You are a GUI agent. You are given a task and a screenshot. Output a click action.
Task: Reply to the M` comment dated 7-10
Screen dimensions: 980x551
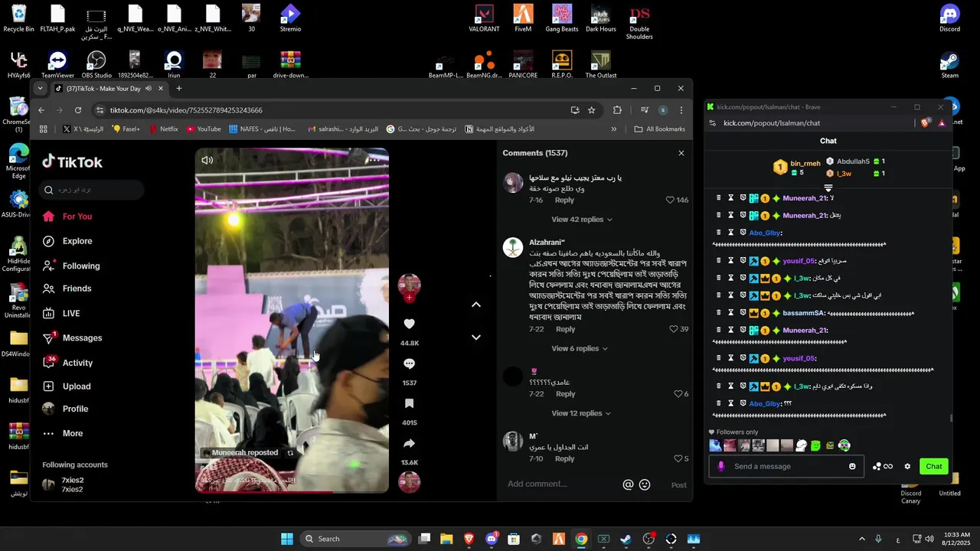(x=564, y=459)
